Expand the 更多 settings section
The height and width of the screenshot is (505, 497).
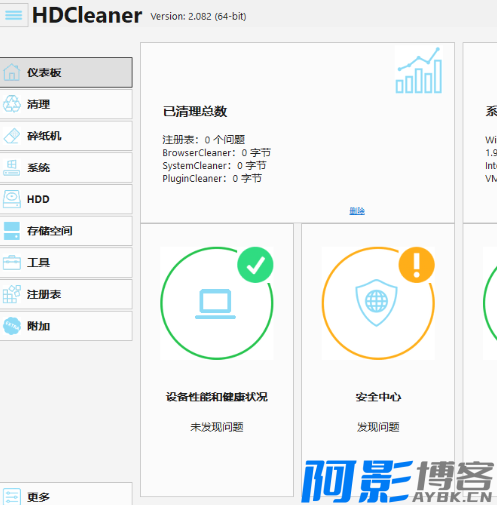point(66,494)
